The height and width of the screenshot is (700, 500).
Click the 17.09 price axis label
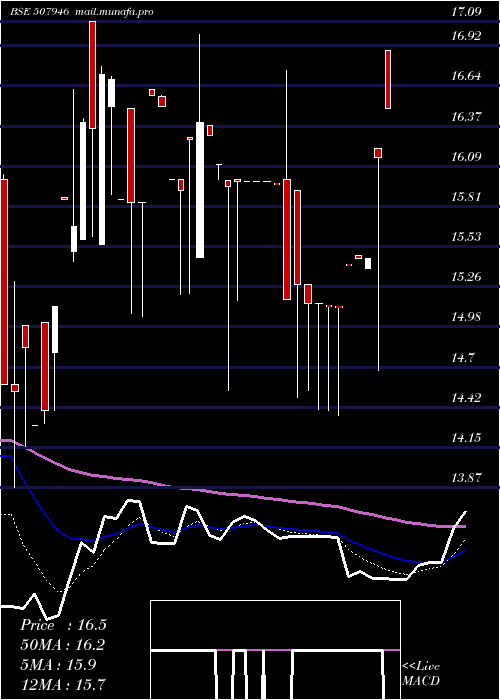pos(466,12)
